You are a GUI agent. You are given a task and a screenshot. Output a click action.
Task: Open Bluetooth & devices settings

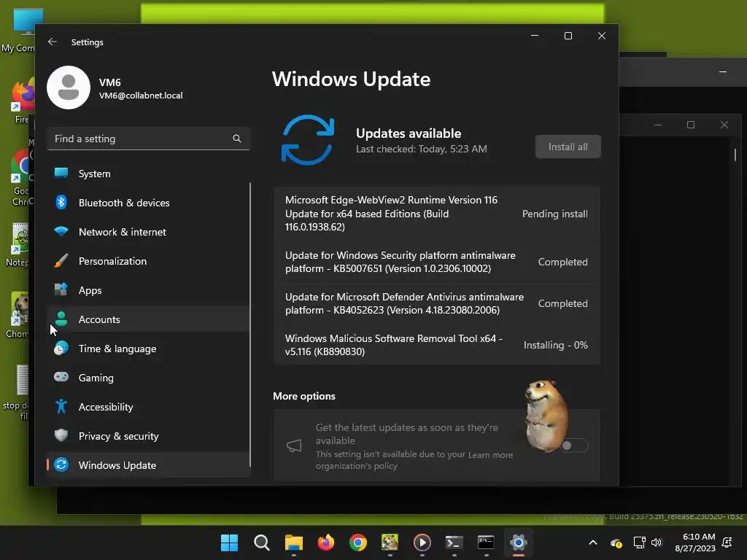tap(149, 203)
